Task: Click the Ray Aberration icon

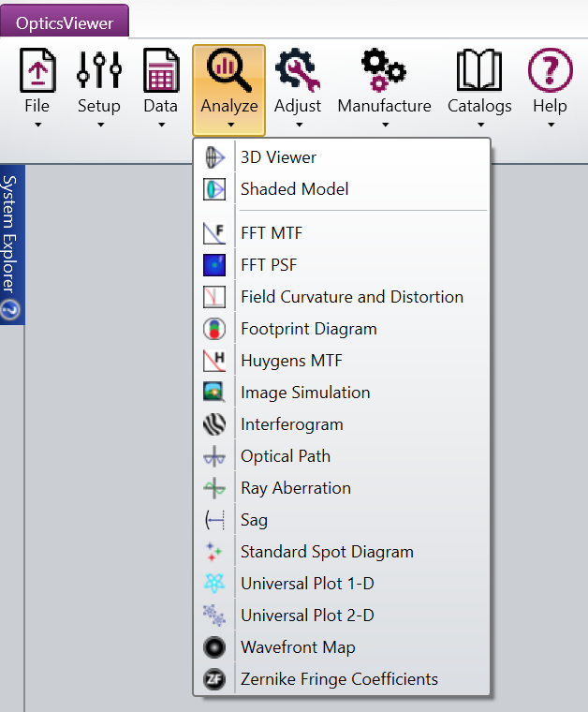Action: 214,488
